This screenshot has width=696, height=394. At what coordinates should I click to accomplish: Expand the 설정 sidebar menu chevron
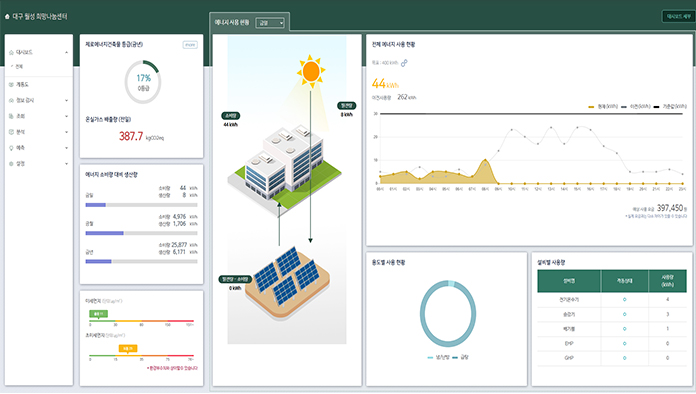[x=67, y=164]
